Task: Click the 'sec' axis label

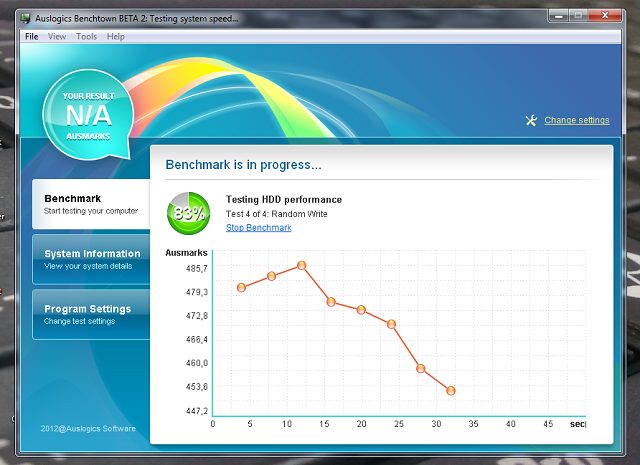Action: pyautogui.click(x=578, y=424)
